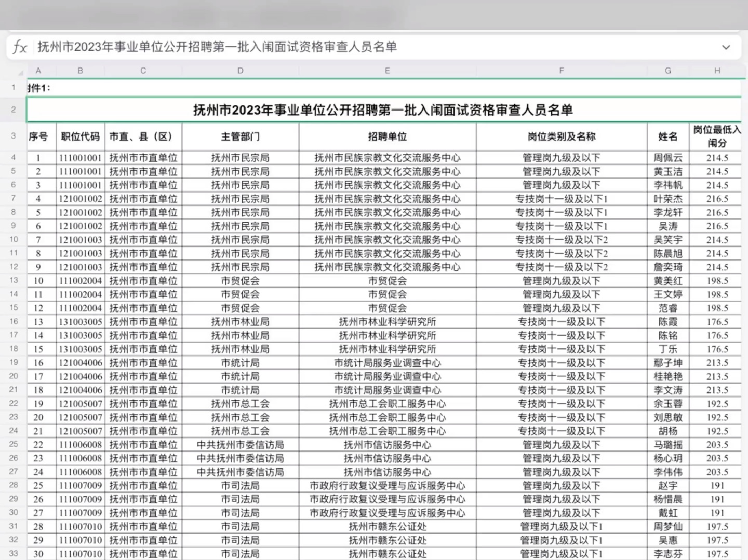
Task: Select column B header
Action: pyautogui.click(x=80, y=71)
